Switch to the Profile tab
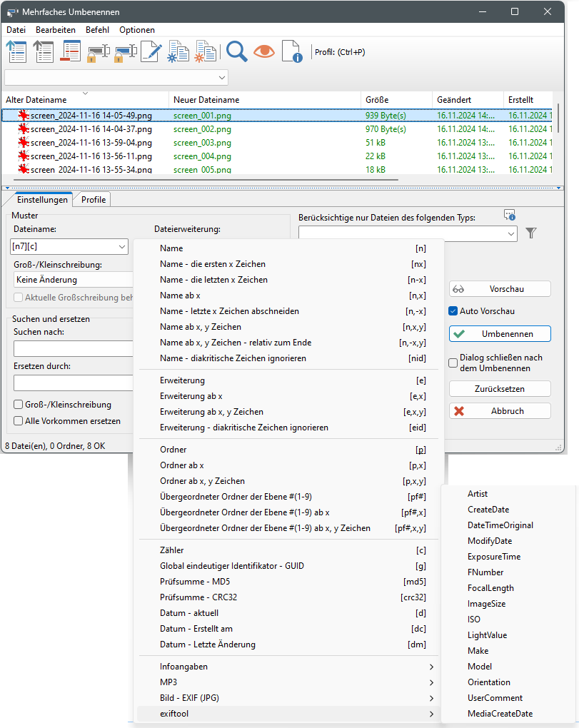579x728 pixels. [x=94, y=200]
